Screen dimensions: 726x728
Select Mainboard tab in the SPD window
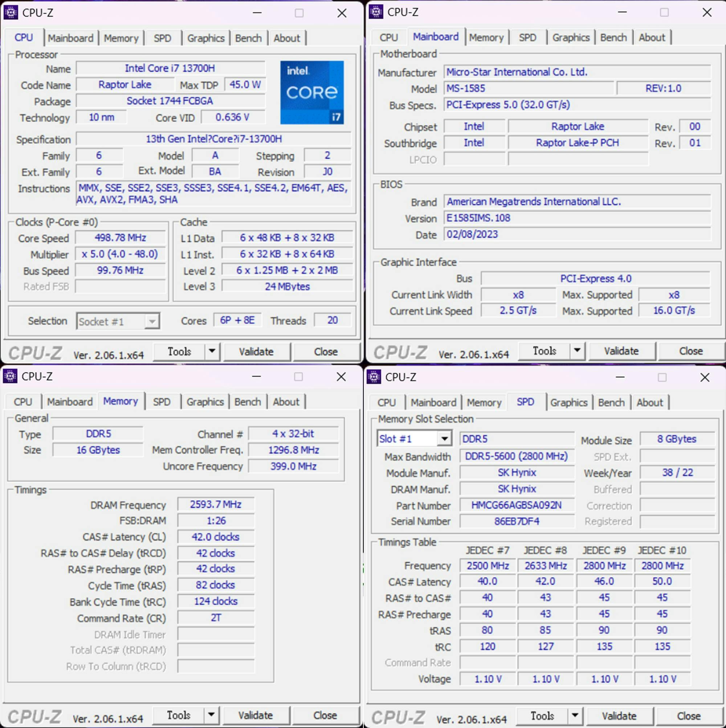coord(433,402)
